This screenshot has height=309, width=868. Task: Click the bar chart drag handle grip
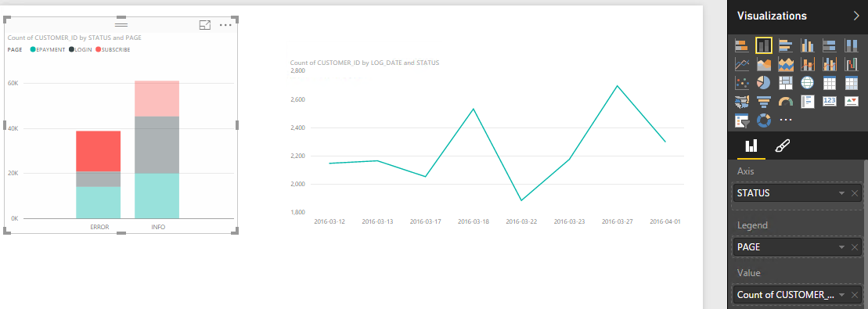click(121, 25)
